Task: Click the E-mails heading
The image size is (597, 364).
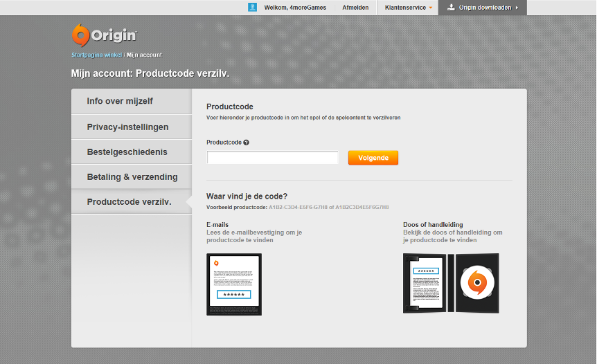Action: [x=217, y=225]
